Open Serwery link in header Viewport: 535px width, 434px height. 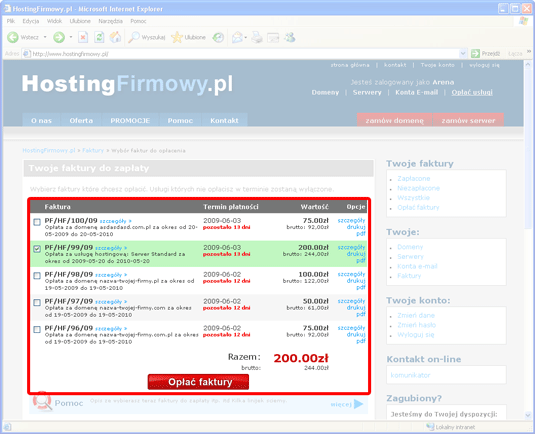coord(367,92)
